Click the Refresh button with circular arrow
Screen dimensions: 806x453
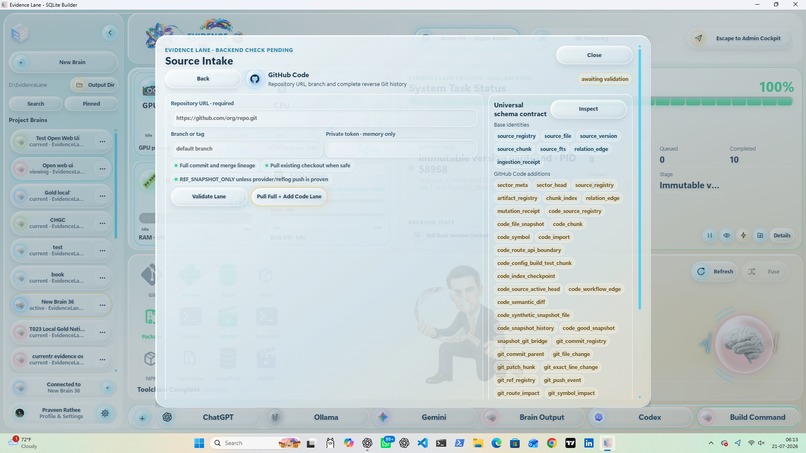tap(715, 271)
